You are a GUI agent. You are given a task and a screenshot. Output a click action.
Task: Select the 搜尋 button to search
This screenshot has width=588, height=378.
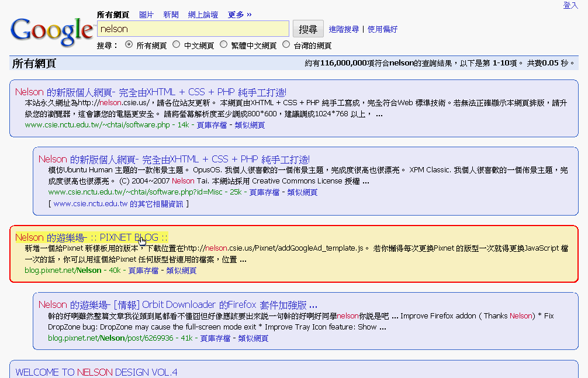(x=308, y=28)
